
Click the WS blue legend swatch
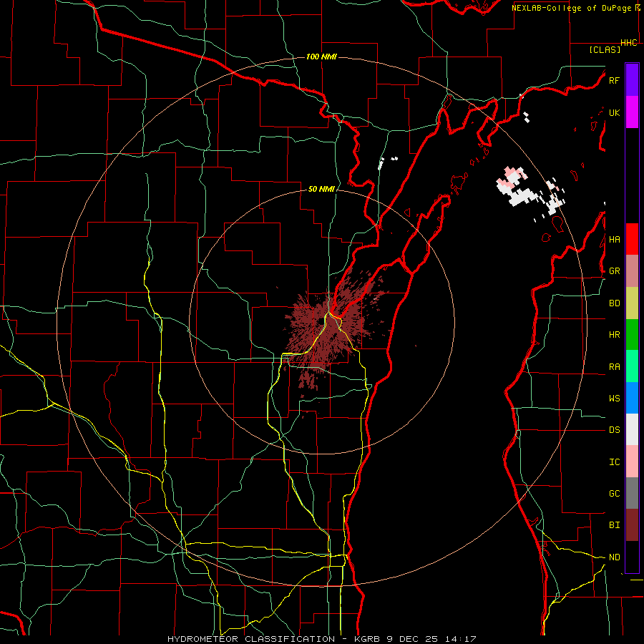(x=632, y=398)
